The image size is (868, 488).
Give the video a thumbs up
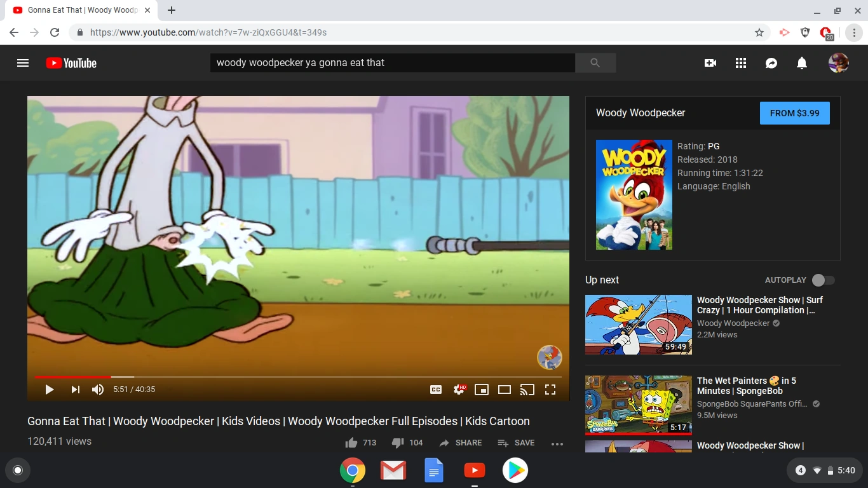click(x=351, y=442)
